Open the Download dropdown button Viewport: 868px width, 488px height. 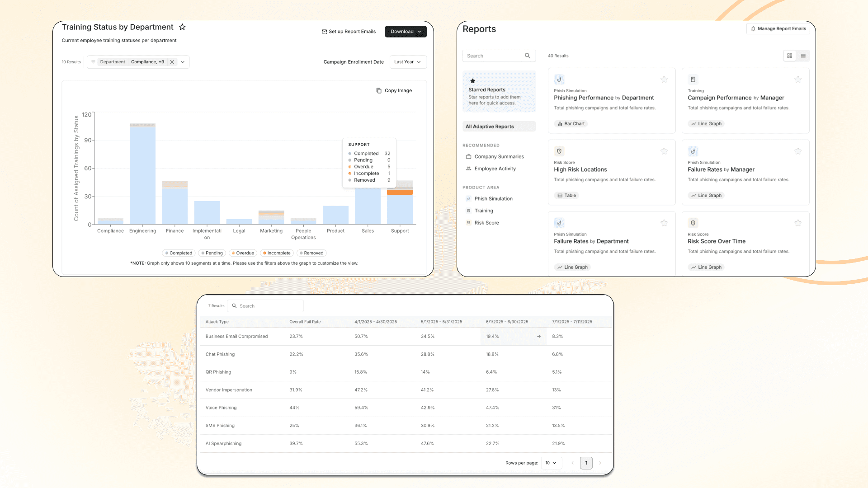[406, 32]
